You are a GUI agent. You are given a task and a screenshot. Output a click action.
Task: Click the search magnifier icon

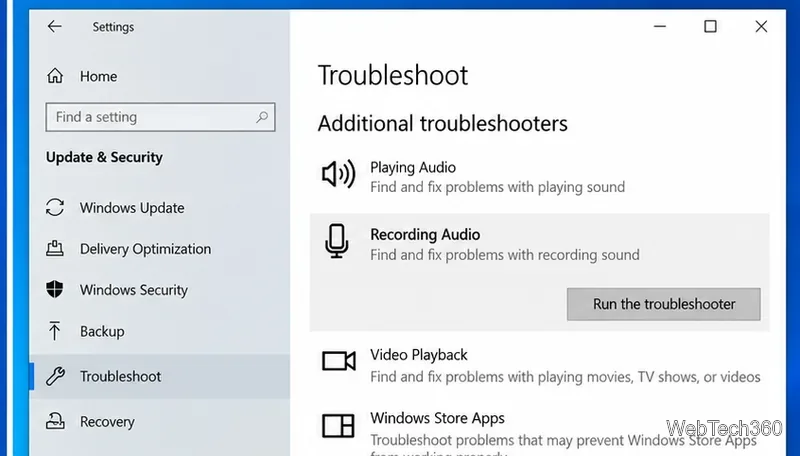262,117
